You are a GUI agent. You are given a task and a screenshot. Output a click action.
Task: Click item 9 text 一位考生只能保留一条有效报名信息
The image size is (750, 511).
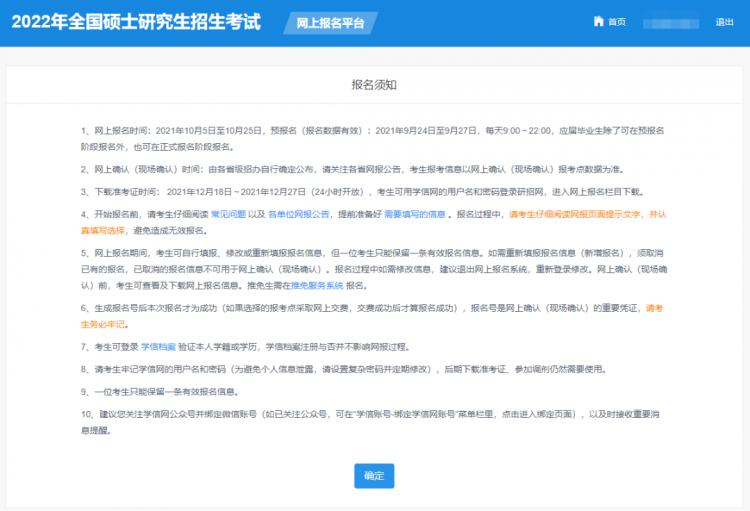pos(165,392)
